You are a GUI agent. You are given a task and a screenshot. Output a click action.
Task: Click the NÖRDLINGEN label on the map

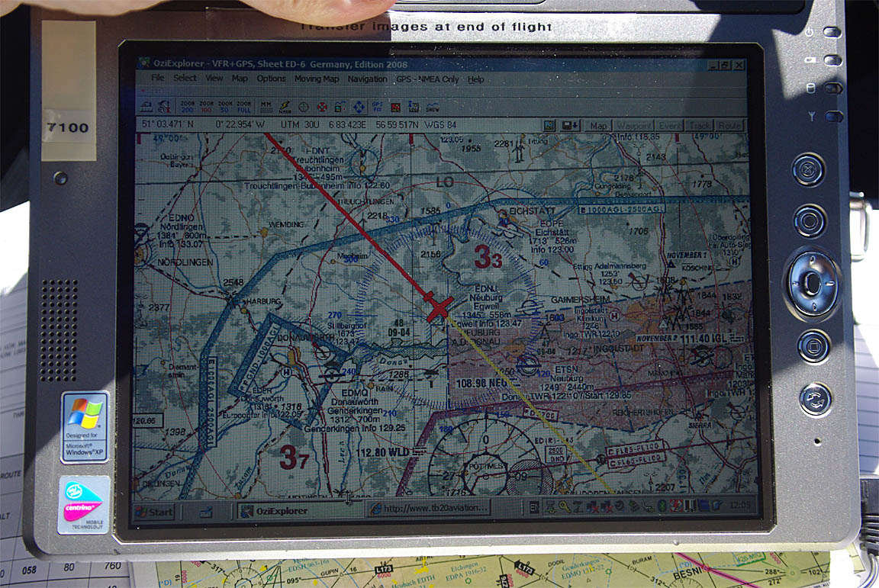[x=185, y=262]
